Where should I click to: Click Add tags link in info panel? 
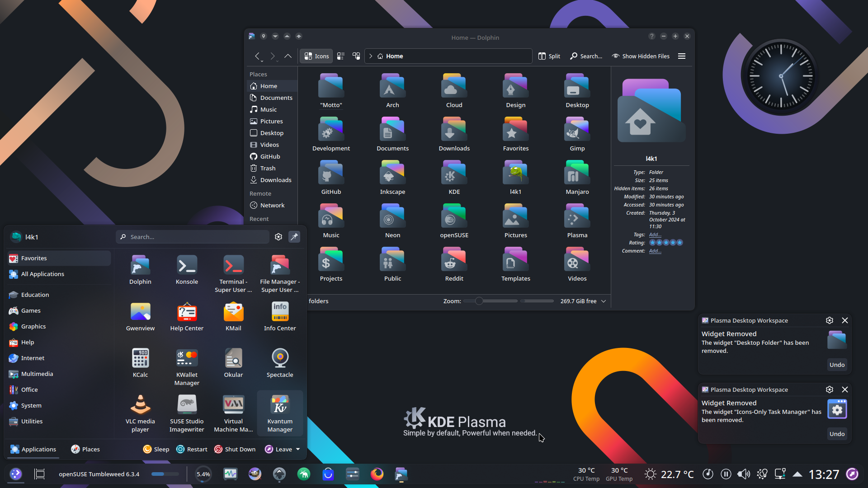point(655,235)
